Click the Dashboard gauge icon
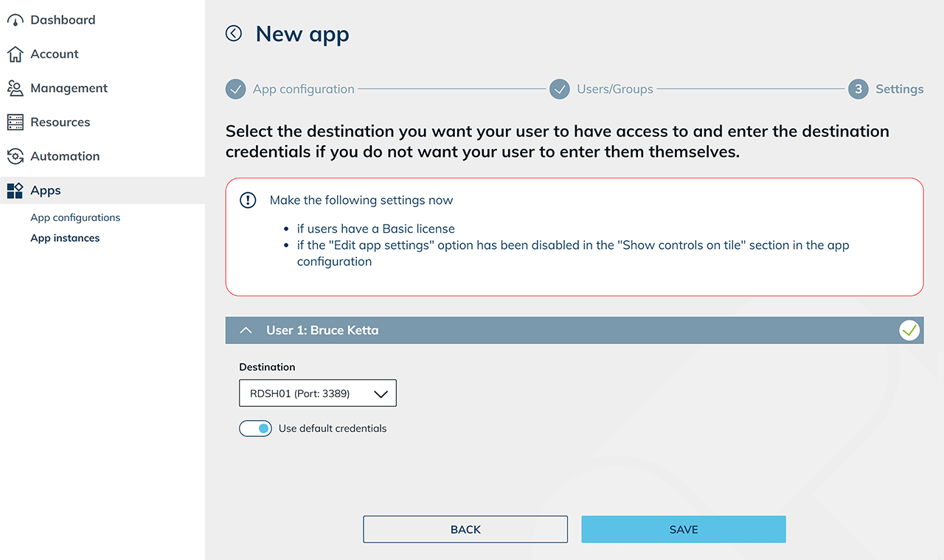This screenshot has height=560, width=944. pyautogui.click(x=15, y=21)
